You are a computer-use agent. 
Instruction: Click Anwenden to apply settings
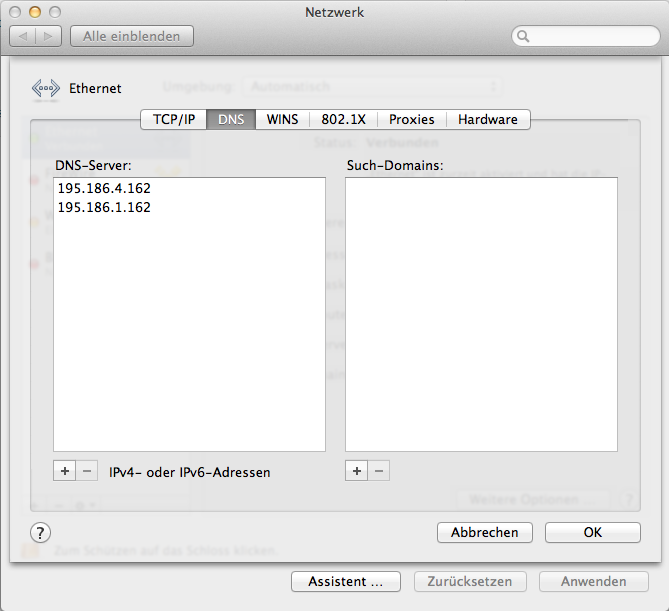[593, 582]
